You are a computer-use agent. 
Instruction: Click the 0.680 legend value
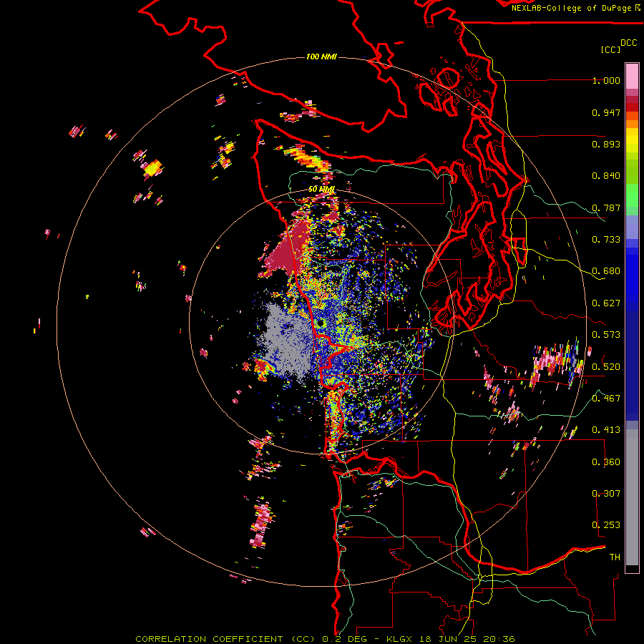(x=606, y=271)
